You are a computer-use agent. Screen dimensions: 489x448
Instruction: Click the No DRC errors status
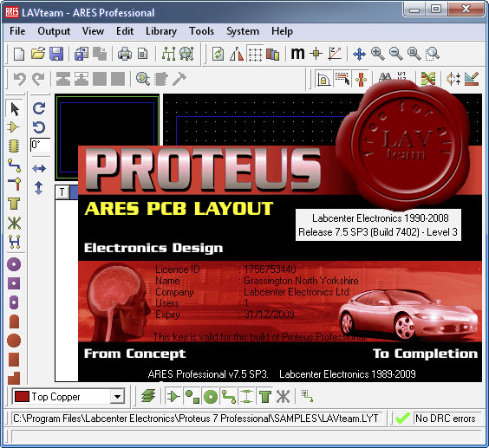tap(446, 419)
